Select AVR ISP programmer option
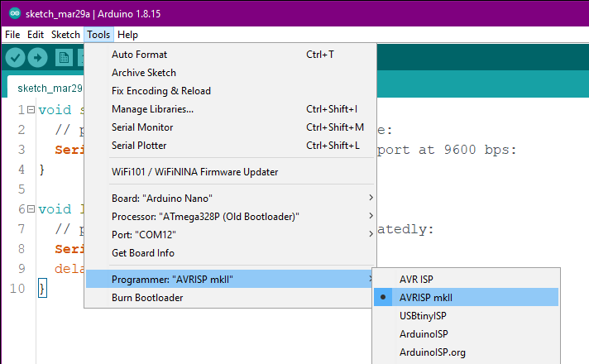The height and width of the screenshot is (364, 589). [x=416, y=279]
